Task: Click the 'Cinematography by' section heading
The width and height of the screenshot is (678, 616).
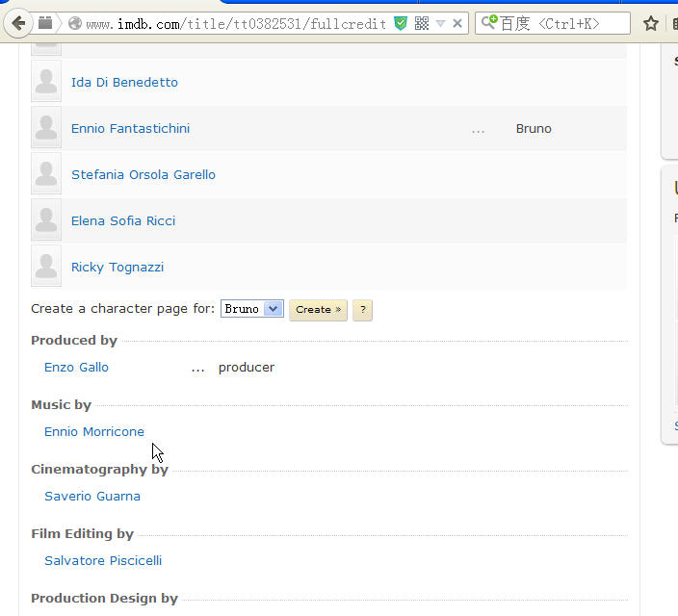Action: (99, 470)
